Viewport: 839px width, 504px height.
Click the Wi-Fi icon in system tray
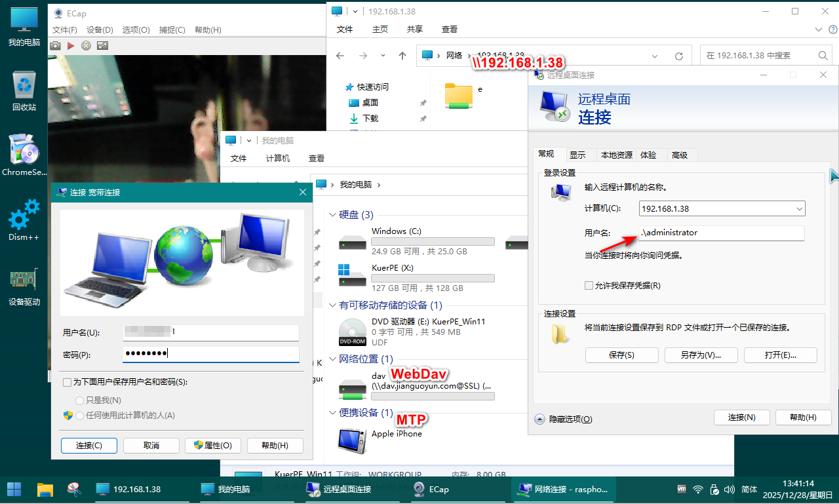click(x=698, y=490)
